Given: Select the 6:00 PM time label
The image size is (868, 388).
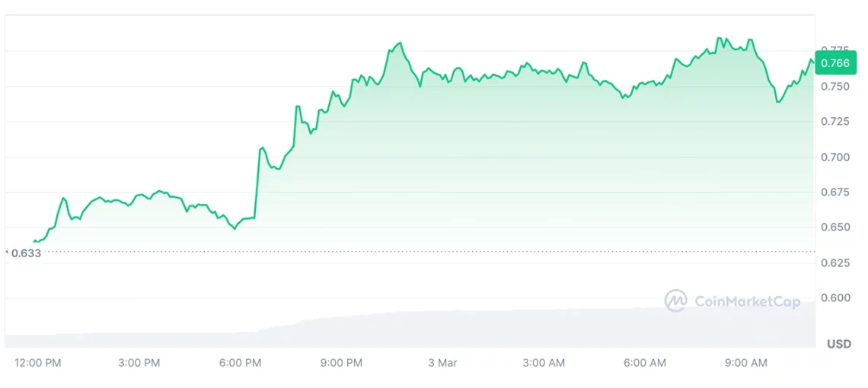Looking at the screenshot, I should click(x=241, y=364).
